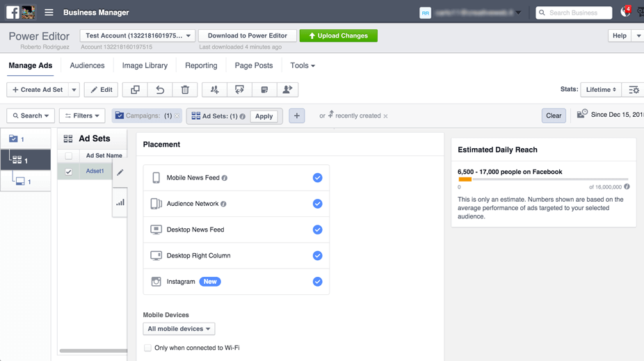Click the duplicate ad set icon

click(x=135, y=90)
